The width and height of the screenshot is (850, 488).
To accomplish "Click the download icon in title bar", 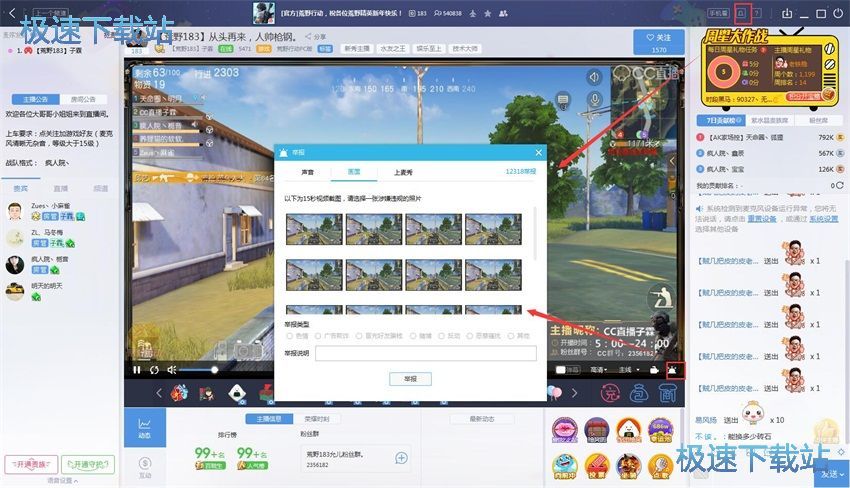I will [787, 13].
